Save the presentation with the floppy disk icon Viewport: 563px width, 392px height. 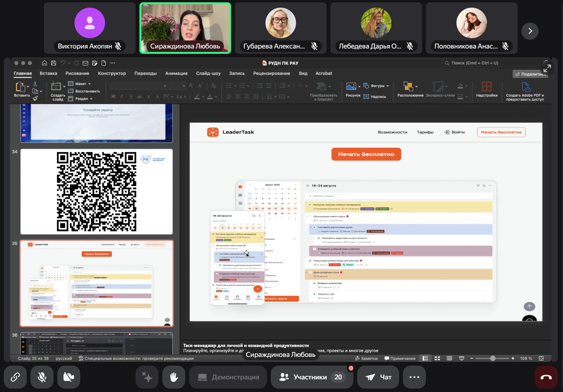click(x=53, y=63)
